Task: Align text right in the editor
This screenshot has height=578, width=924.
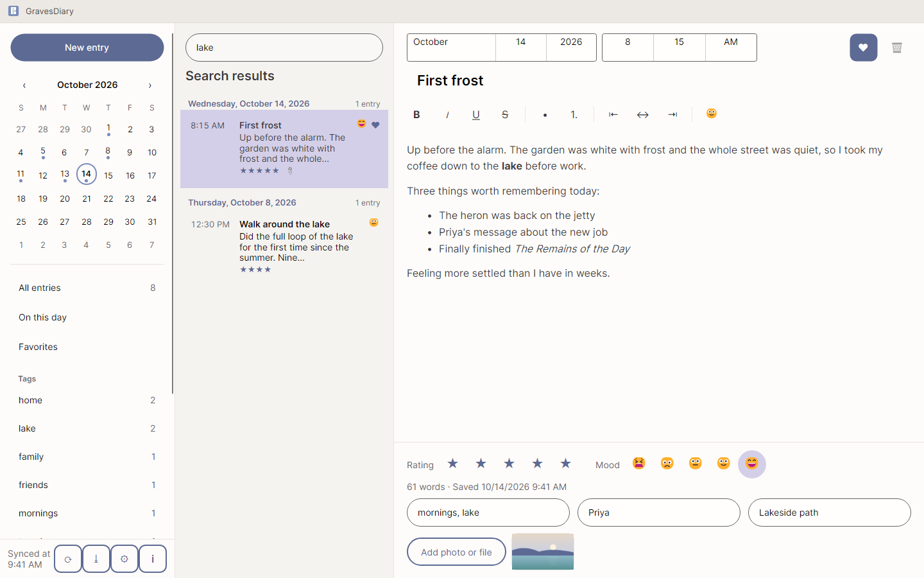Action: pos(672,114)
